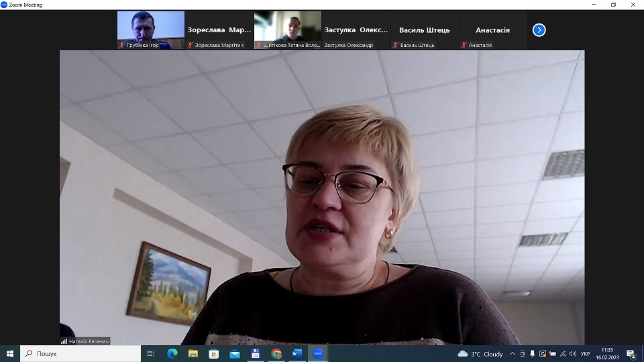Image resolution: width=644 pixels, height=362 pixels.
Task: Click muted microphone icon beside Василь Штець label
Action: coord(395,45)
